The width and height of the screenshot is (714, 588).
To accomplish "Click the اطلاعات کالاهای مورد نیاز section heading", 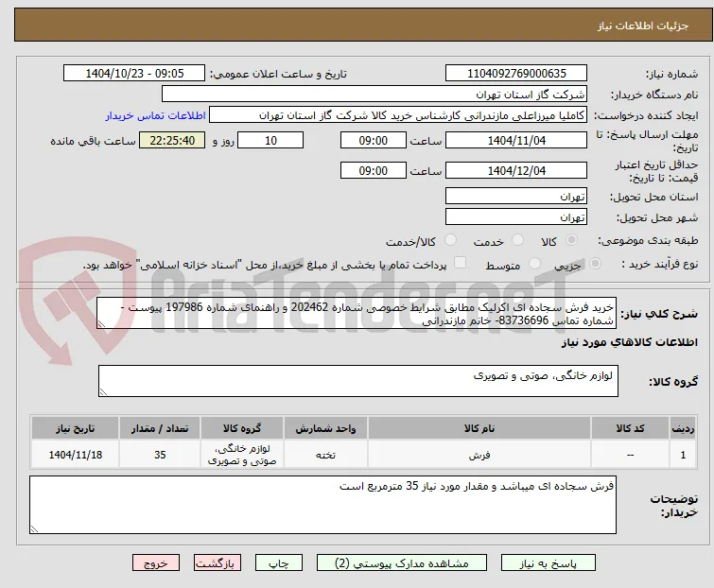I will [x=629, y=342].
